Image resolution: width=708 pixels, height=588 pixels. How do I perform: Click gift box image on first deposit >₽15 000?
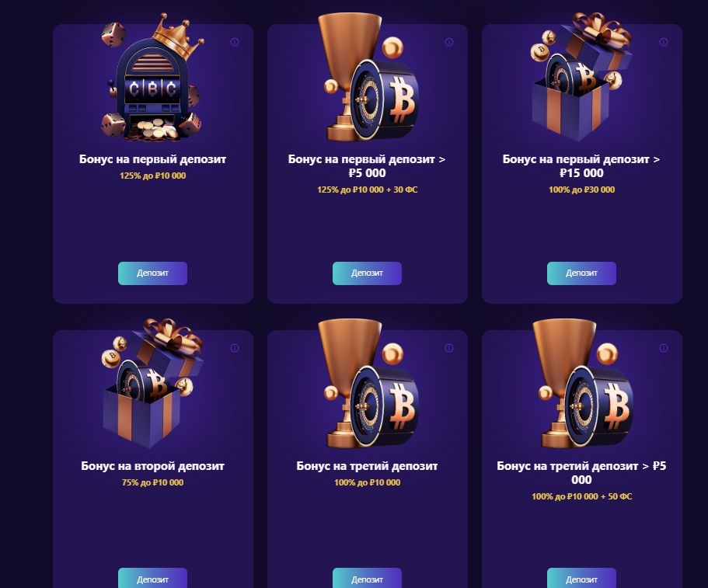pyautogui.click(x=581, y=77)
